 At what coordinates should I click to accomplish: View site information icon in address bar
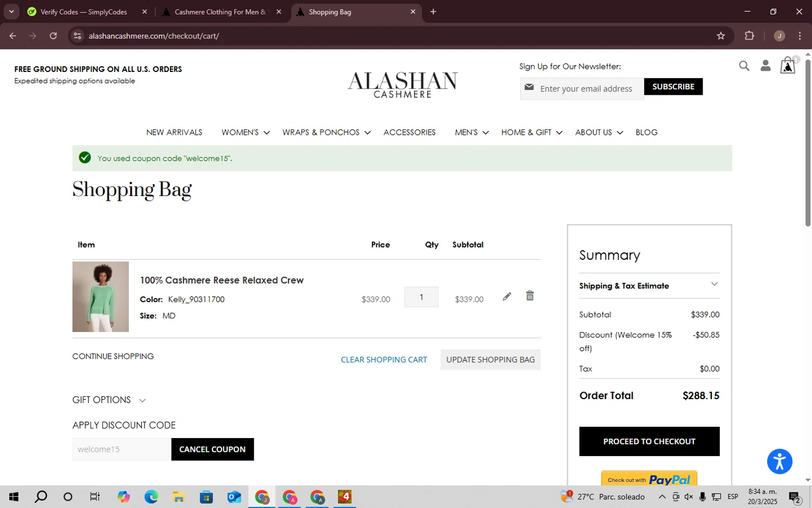coord(77,36)
